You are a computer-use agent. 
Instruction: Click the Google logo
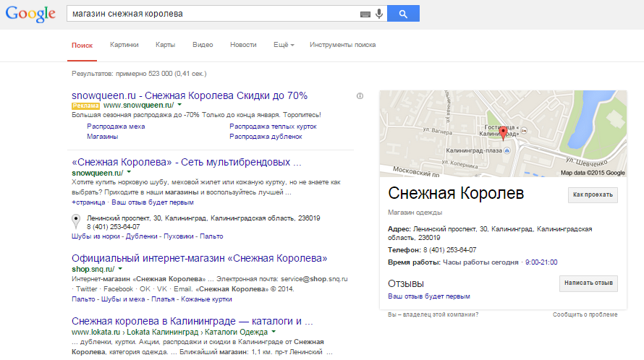click(x=30, y=14)
